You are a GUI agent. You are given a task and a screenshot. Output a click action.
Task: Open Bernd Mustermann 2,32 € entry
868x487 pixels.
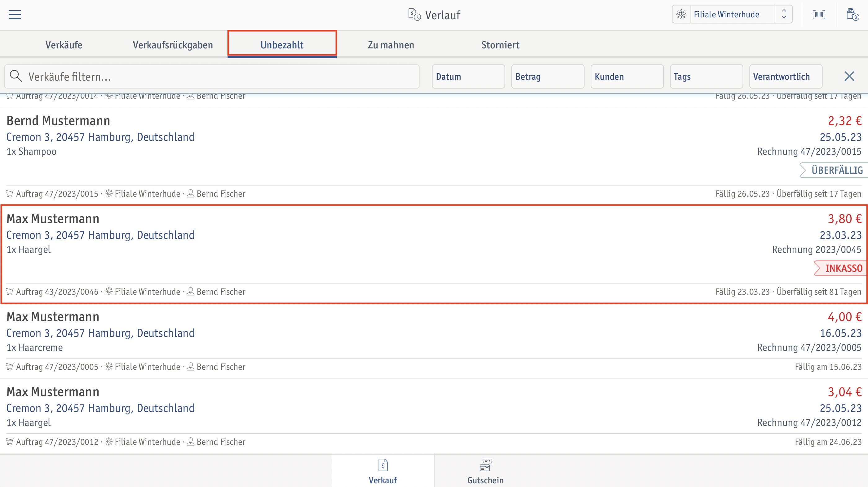click(434, 156)
